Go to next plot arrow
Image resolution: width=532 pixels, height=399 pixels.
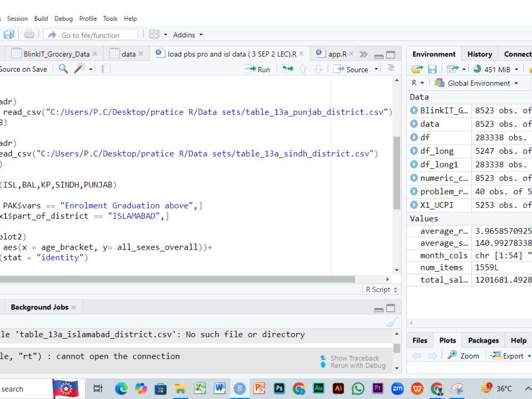tap(433, 355)
